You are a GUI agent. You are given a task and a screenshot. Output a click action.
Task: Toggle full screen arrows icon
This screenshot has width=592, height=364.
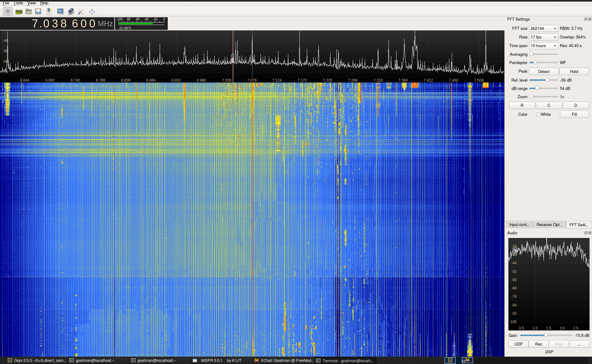click(92, 12)
